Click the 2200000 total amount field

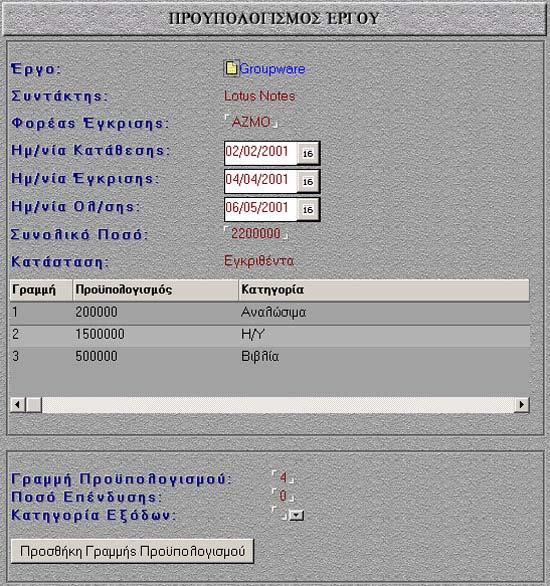point(256,234)
